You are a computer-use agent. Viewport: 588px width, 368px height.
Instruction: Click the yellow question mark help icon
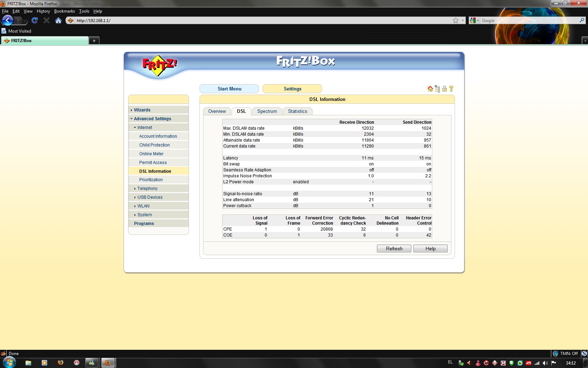click(451, 89)
